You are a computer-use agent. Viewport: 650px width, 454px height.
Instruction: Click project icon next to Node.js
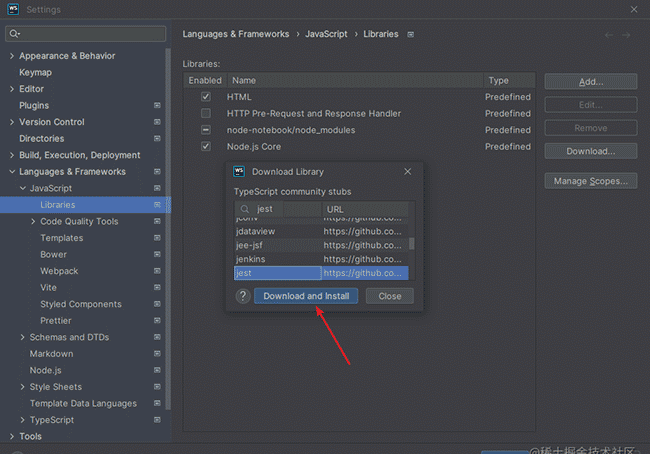(x=157, y=370)
